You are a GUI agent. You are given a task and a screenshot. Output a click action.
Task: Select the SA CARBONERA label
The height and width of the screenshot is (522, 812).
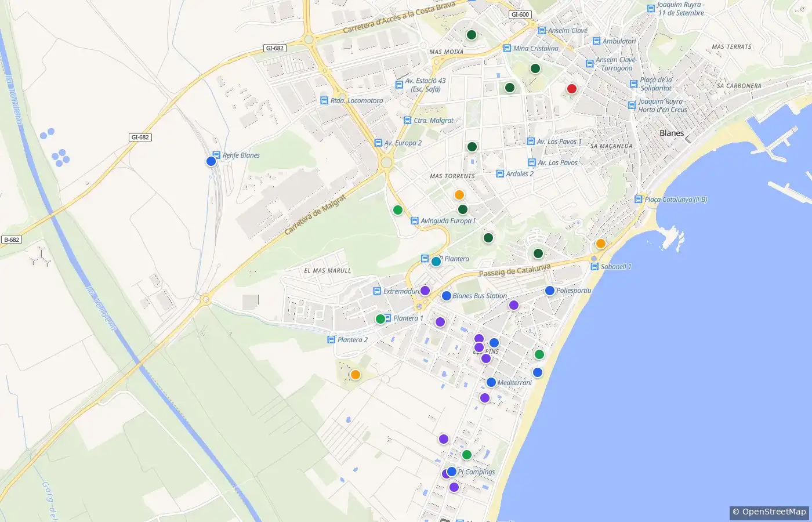click(x=739, y=86)
